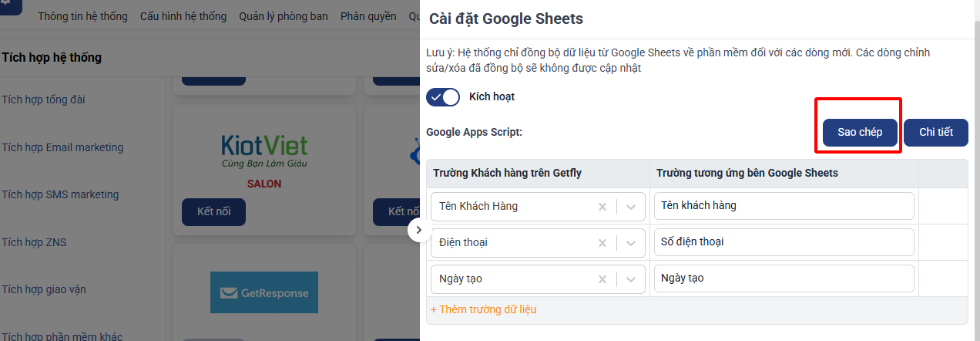Toggle the Kích hoạt switch
This screenshot has height=341, width=980.
pos(443,97)
